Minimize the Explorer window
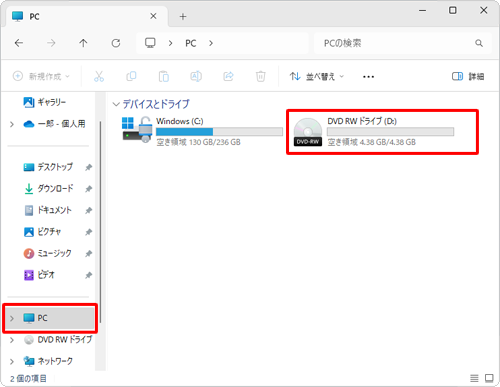The height and width of the screenshot is (387, 500). (x=422, y=10)
